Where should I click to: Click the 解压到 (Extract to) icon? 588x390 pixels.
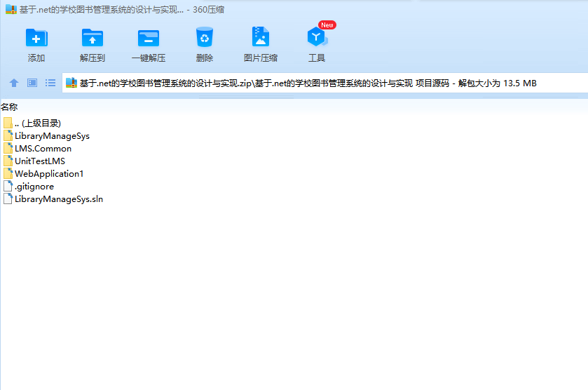[x=93, y=38]
